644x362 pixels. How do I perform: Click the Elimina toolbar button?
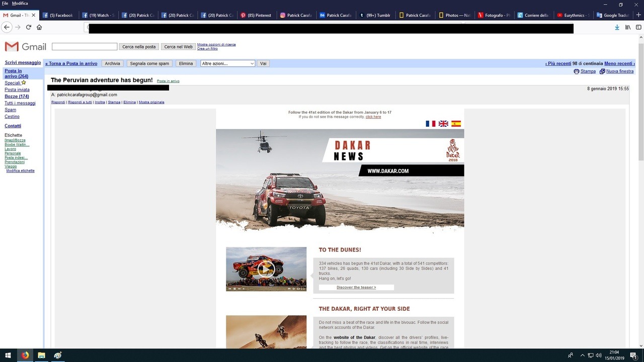point(186,63)
